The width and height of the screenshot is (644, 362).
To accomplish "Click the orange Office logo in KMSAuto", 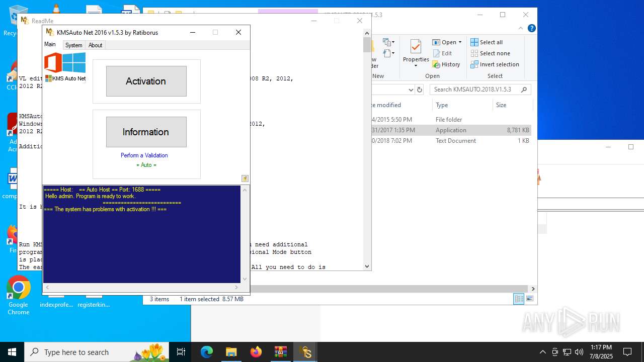I will click(x=53, y=63).
